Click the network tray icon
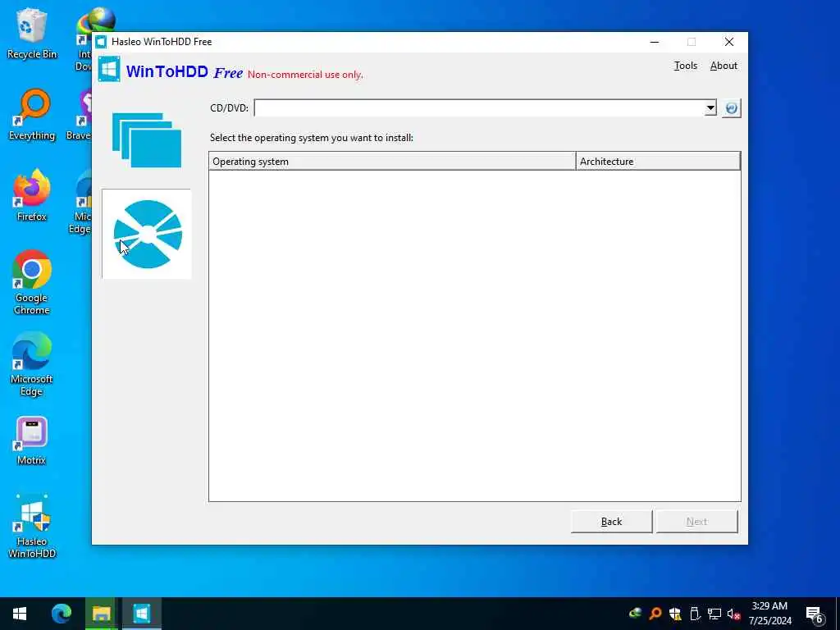 coord(714,614)
